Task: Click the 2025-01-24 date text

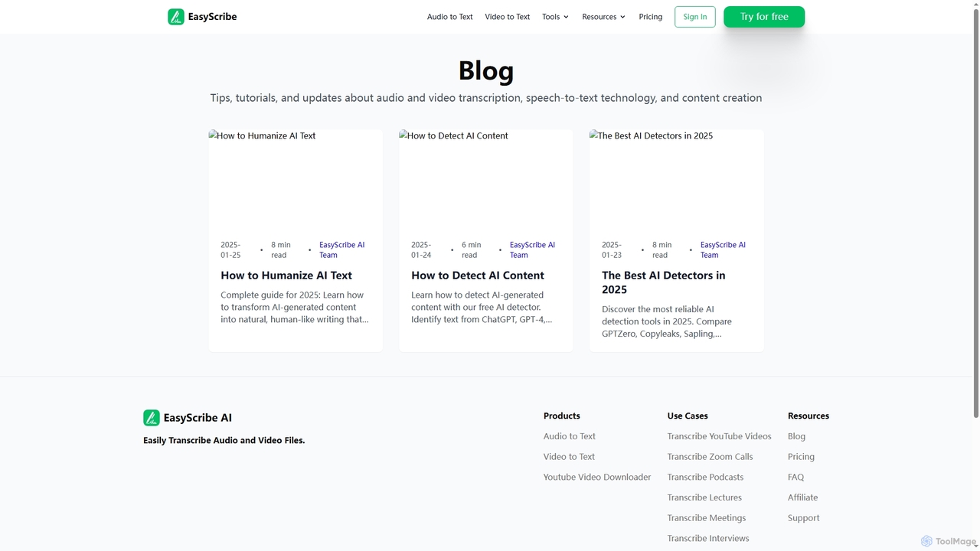Action: pyautogui.click(x=421, y=249)
